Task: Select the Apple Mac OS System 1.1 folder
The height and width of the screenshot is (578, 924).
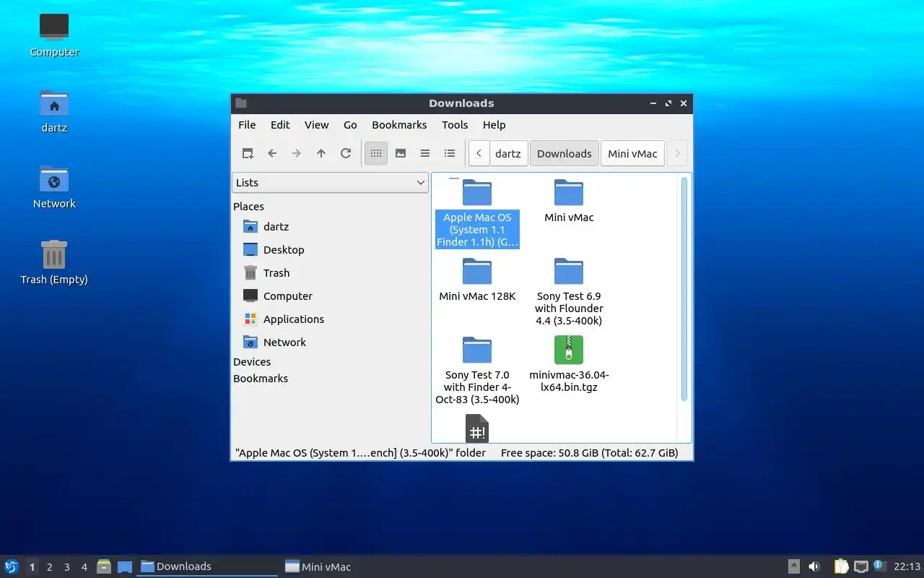Action: click(x=477, y=213)
